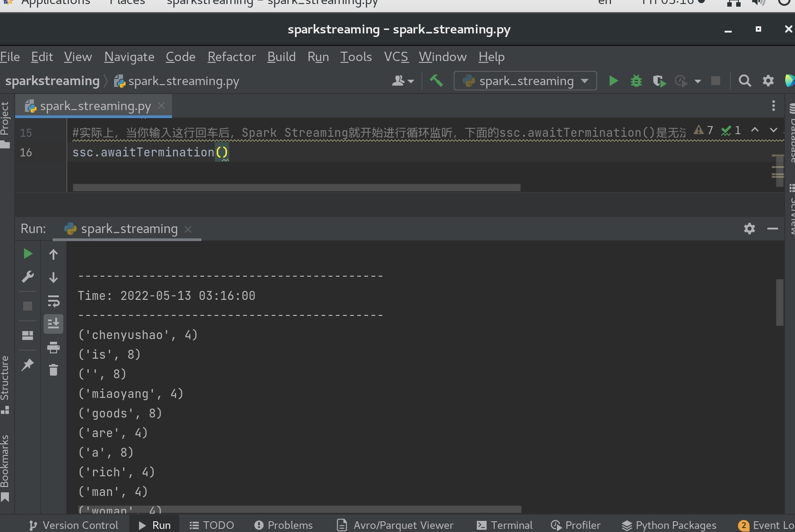Screen dimensions: 795x532
Task: Click the 7 warnings indicator
Action: 704,130
